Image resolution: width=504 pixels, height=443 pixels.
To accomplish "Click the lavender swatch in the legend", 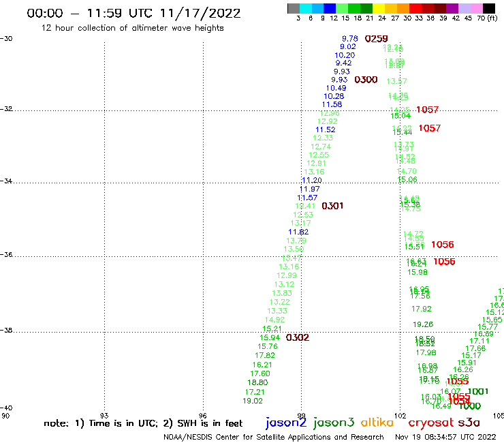I will [x=464, y=8].
